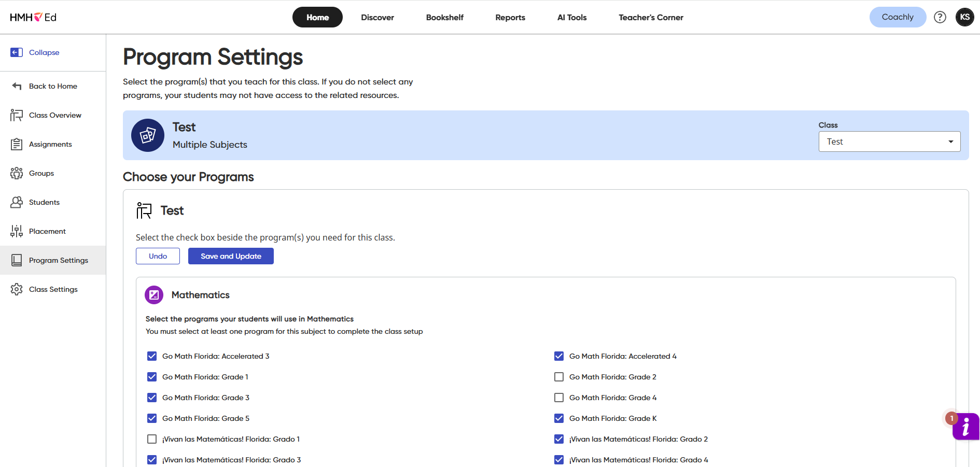Uncheck Go Math Florida: Grade 5
The width and height of the screenshot is (980, 467).
pos(152,418)
